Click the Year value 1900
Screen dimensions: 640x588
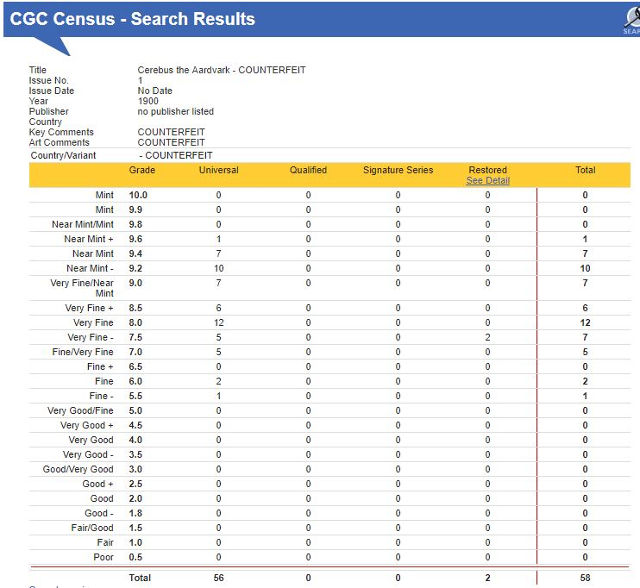coord(148,101)
